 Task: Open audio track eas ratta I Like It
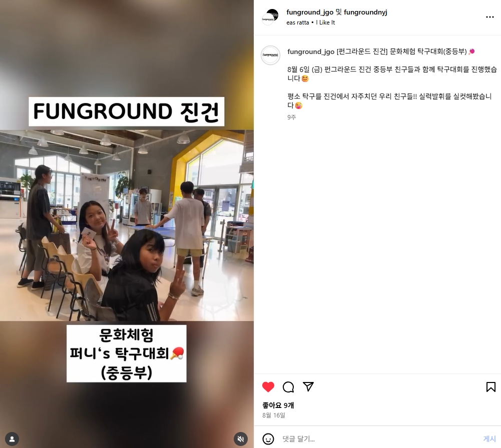pyautogui.click(x=311, y=22)
